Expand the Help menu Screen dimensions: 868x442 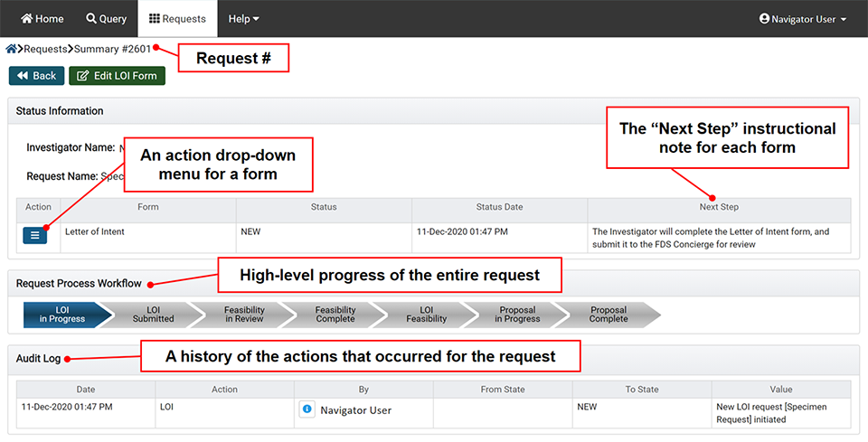[x=243, y=19]
